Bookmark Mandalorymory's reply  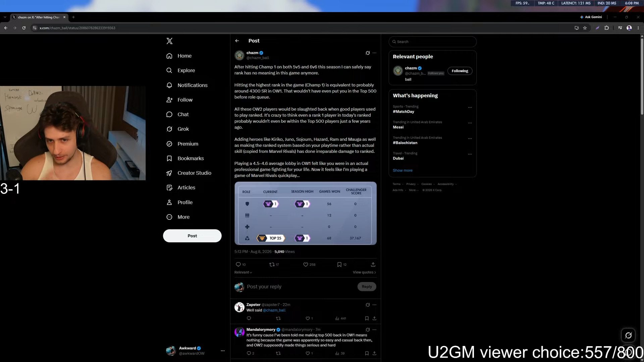pyautogui.click(x=367, y=353)
